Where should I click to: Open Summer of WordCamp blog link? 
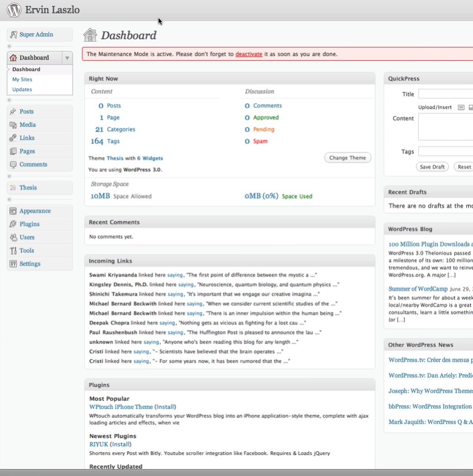pos(418,289)
